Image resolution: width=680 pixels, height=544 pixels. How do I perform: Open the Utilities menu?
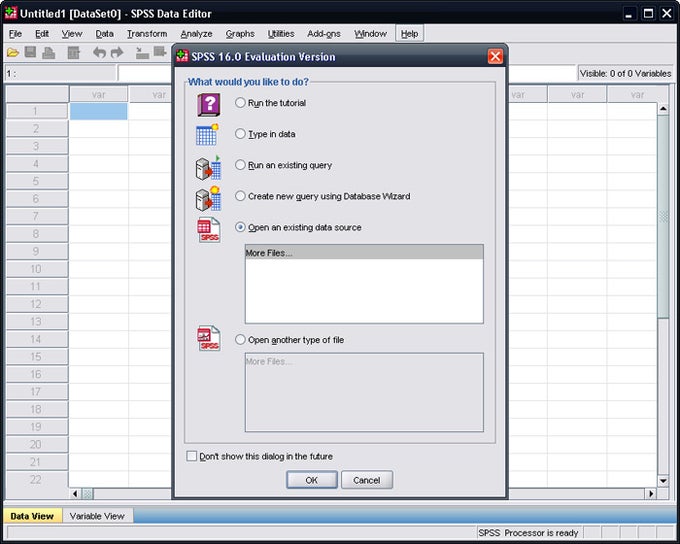(x=281, y=33)
